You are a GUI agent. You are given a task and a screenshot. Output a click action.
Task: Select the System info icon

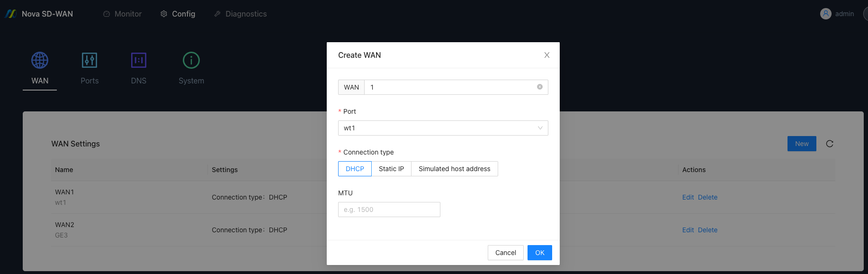[191, 60]
